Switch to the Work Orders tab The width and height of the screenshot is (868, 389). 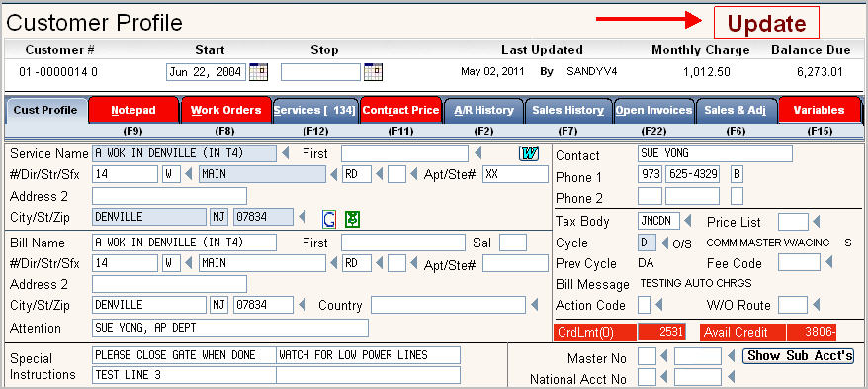pos(225,110)
